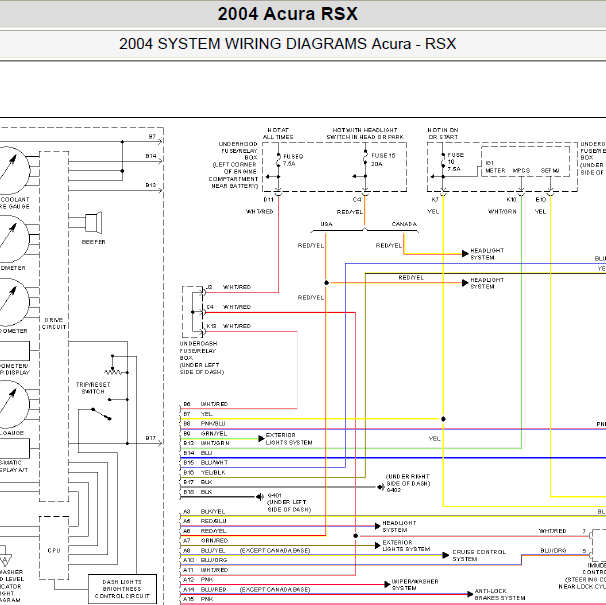Click the K10 connector pin label
606x605 pixels.
pos(511,200)
